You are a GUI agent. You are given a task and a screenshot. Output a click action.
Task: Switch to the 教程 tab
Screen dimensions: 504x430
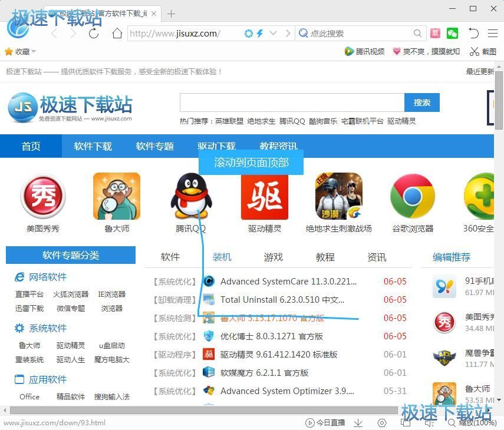pyautogui.click(x=325, y=257)
